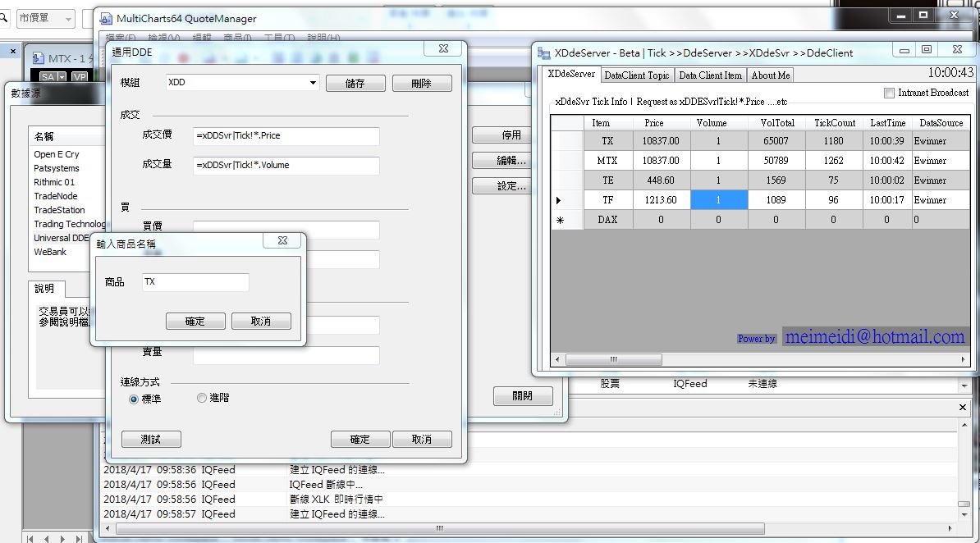Click the 成交價 formula field
This screenshot has width=980, height=543.
[286, 135]
